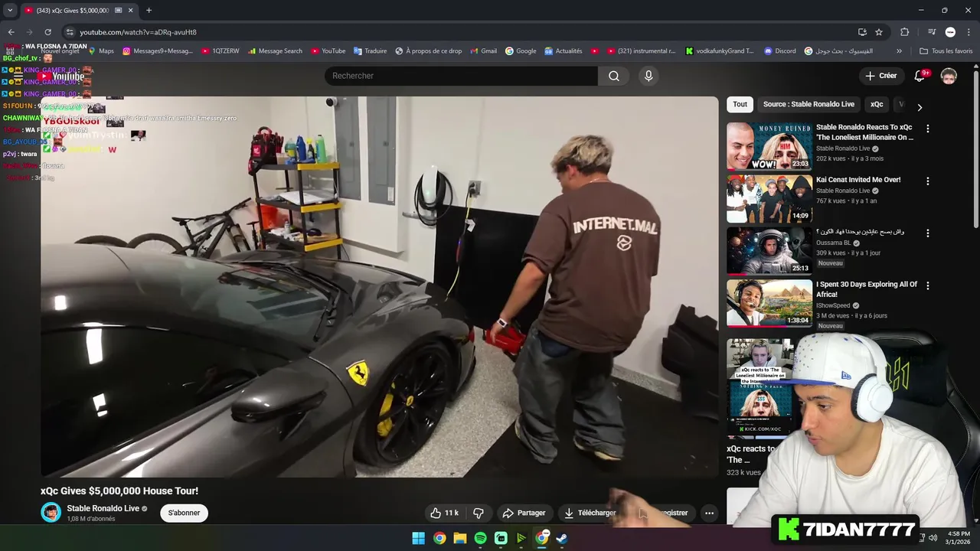Viewport: 980px width, 551px height.
Task: Open options for Kai Cenat Invited Me Over
Action: (x=928, y=181)
